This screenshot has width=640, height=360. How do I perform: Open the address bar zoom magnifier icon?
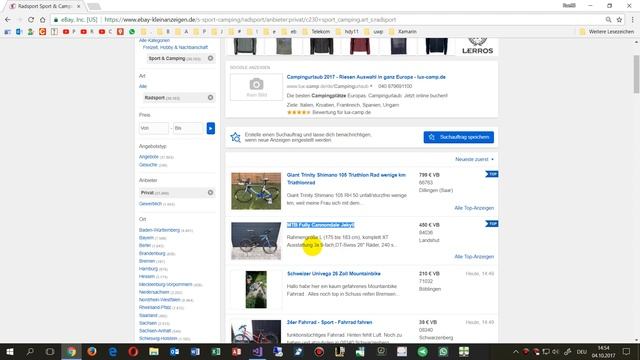[608, 20]
